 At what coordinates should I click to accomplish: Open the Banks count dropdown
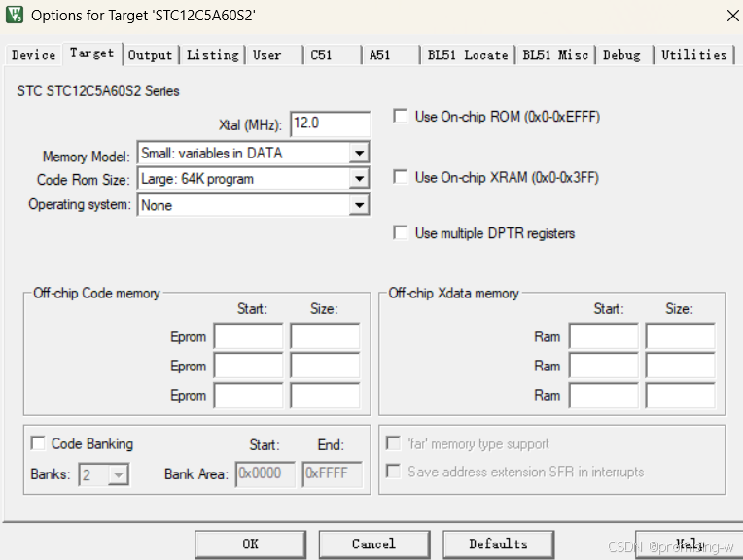click(118, 474)
